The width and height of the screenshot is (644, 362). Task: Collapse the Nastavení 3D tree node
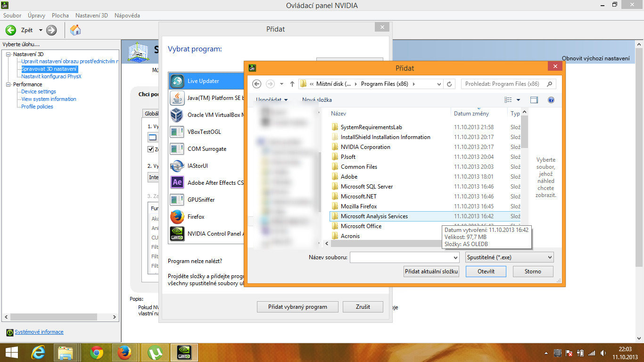pos(8,54)
